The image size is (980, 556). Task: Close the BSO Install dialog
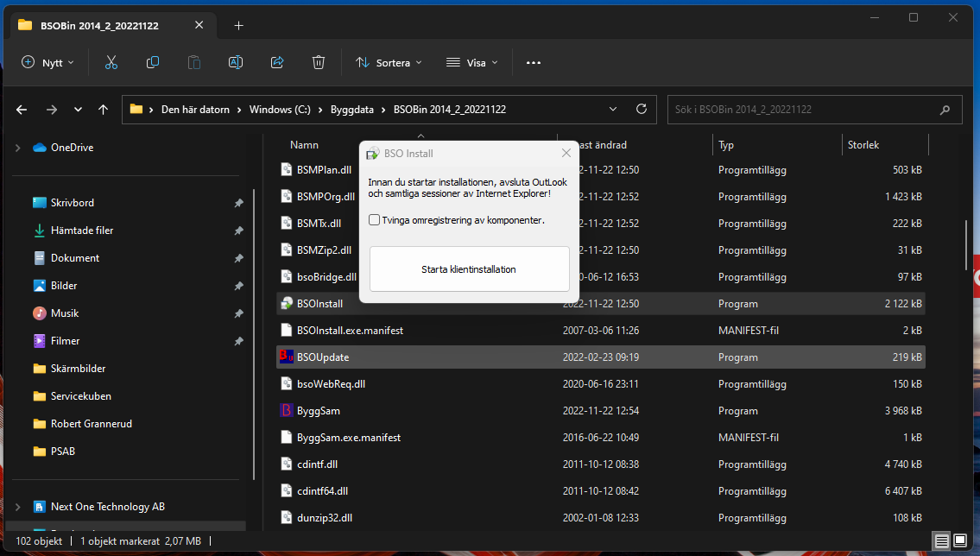(566, 153)
